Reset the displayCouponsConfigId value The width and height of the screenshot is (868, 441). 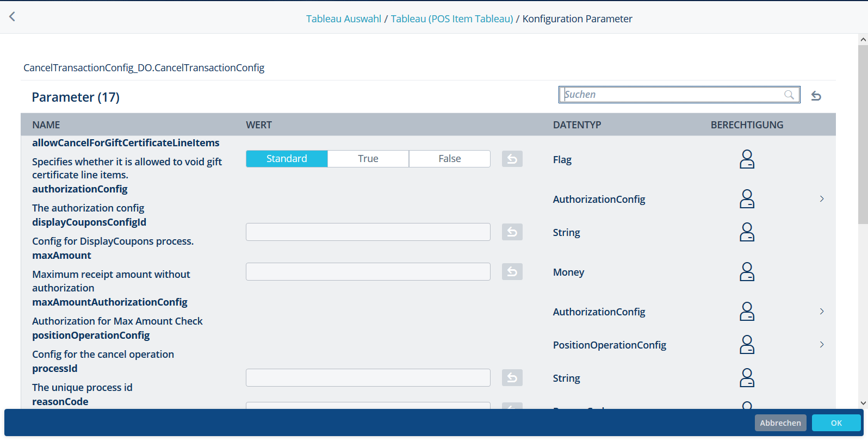coord(512,232)
